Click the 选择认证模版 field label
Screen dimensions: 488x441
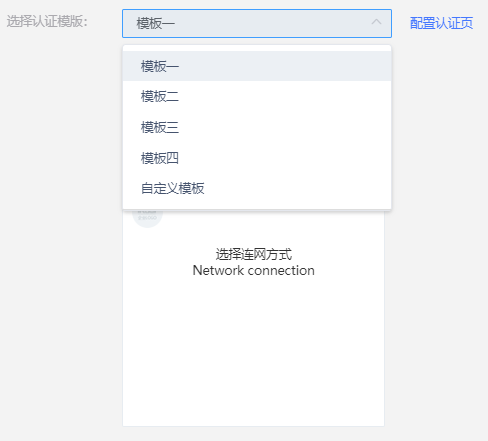click(47, 22)
